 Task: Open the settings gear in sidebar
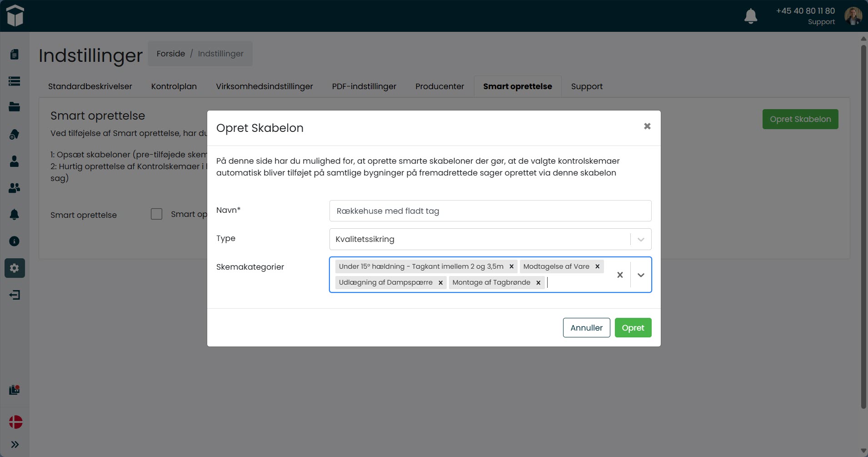pos(15,268)
